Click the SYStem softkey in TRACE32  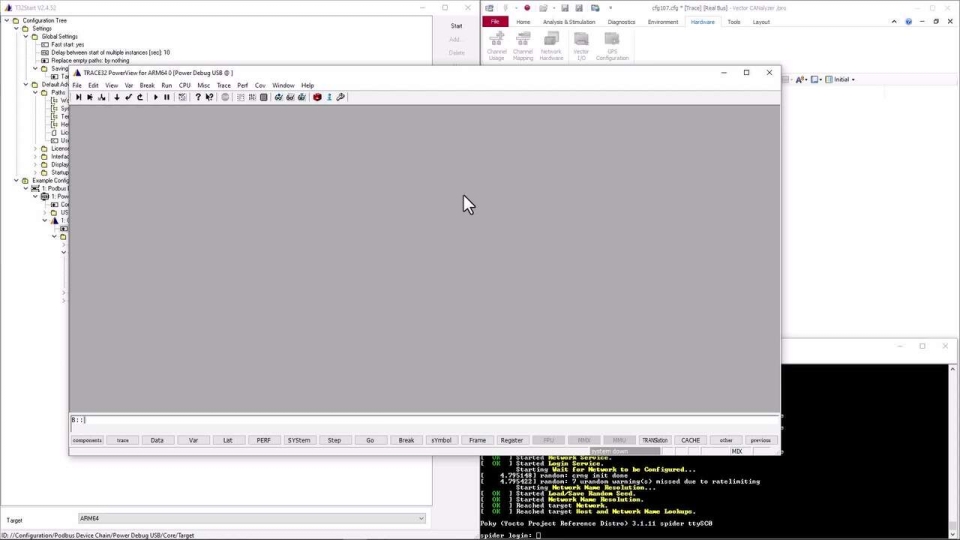[299, 440]
